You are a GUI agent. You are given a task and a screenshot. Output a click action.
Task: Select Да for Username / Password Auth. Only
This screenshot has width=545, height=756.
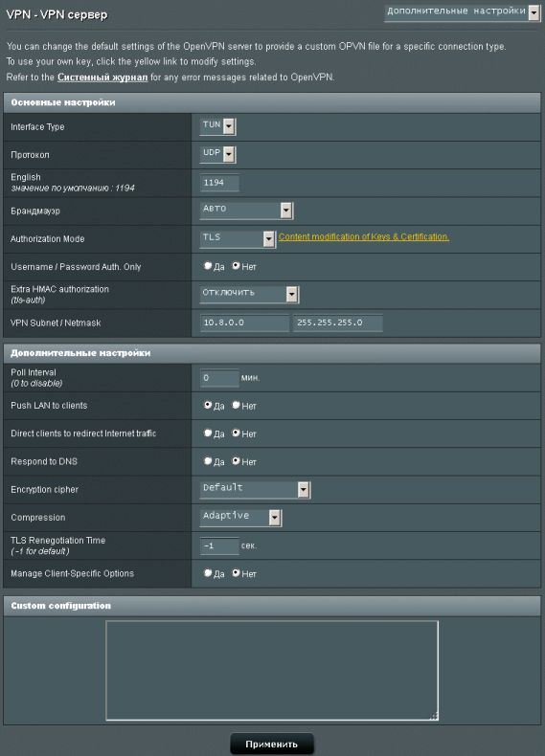[x=208, y=266]
